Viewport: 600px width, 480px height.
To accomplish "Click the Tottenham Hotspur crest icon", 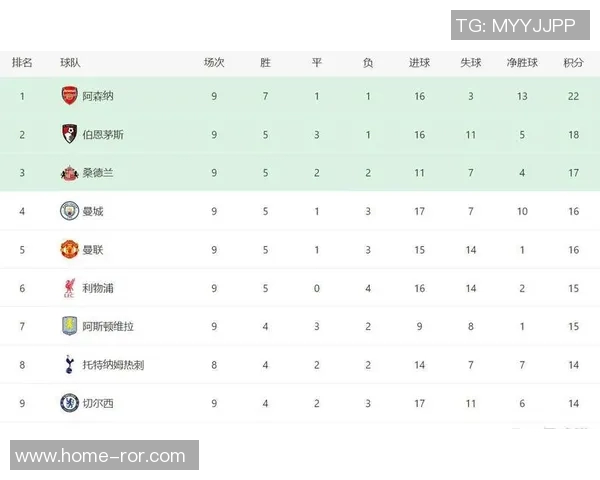I will [x=69, y=365].
